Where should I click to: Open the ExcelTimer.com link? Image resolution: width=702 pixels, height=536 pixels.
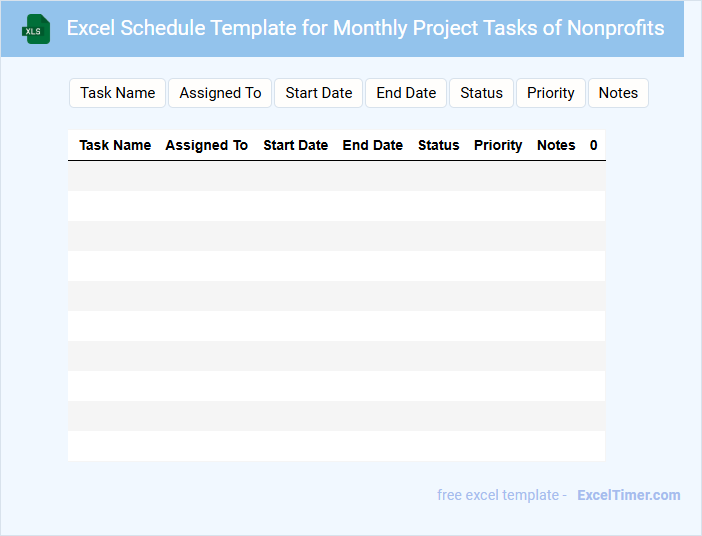628,495
